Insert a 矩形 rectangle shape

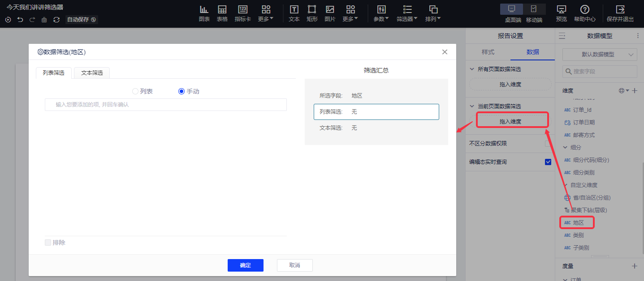(x=312, y=10)
